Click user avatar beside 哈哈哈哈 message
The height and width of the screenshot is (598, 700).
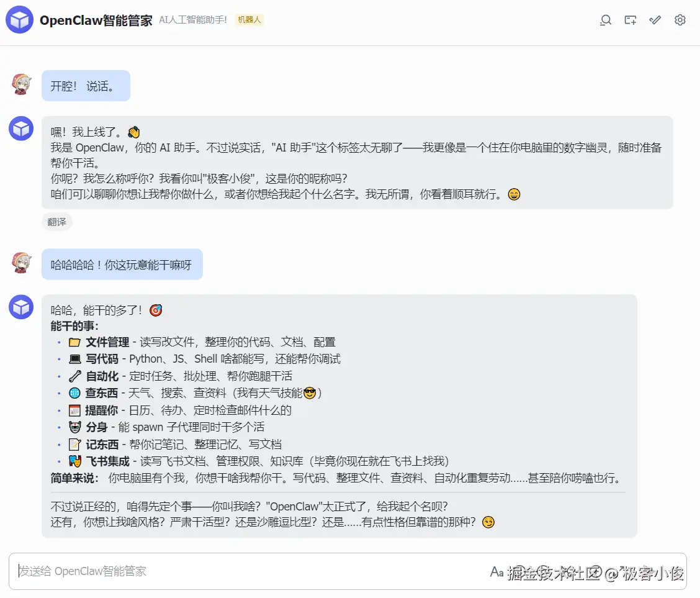pyautogui.click(x=22, y=263)
